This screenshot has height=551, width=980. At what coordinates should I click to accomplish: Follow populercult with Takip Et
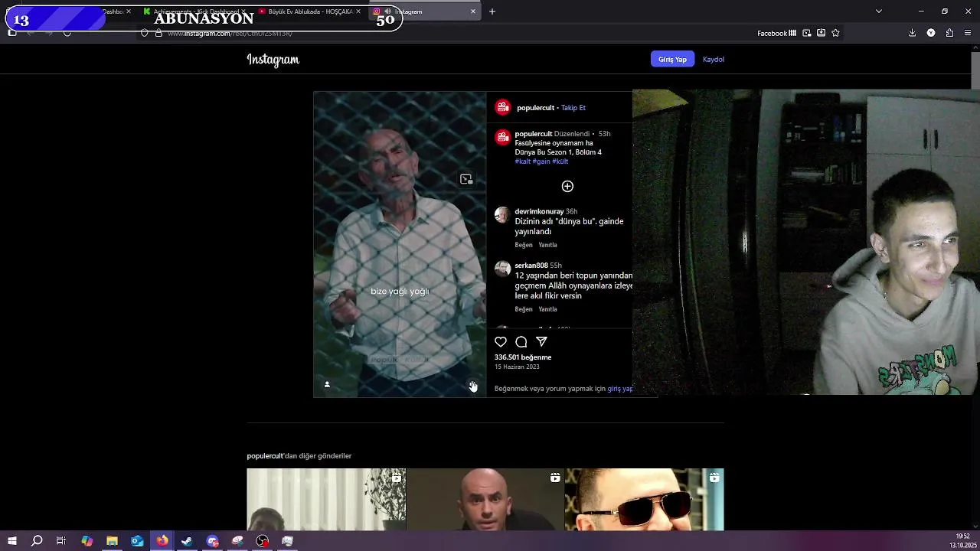click(573, 108)
